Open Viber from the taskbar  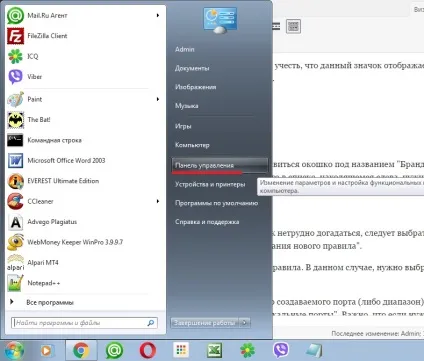[281, 350]
